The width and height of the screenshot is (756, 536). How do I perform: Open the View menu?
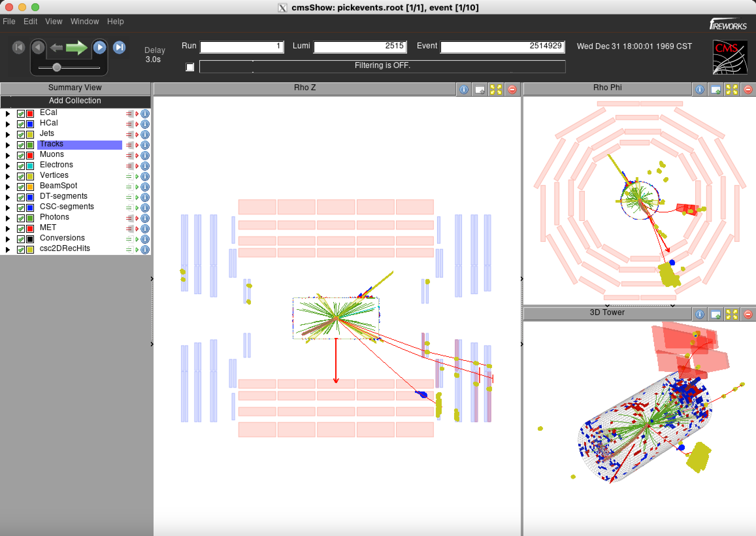54,22
